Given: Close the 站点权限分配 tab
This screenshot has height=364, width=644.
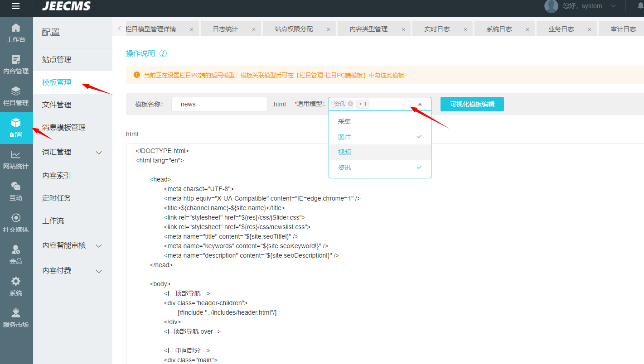Looking at the screenshot, I should coord(329,29).
